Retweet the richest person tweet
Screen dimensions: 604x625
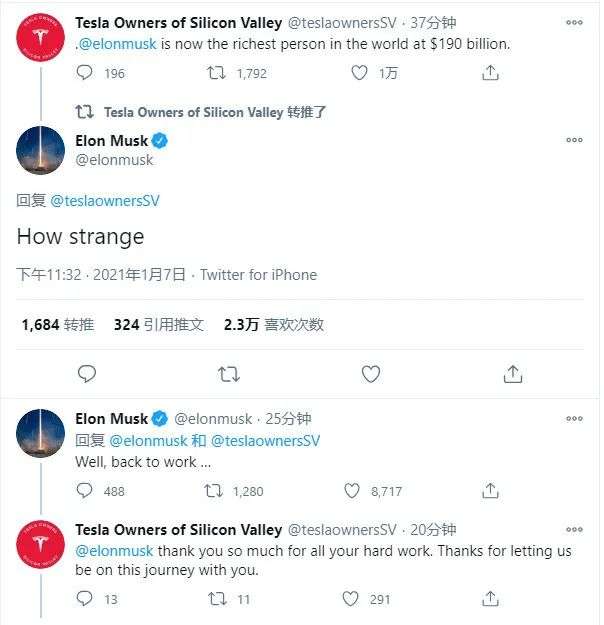click(213, 73)
